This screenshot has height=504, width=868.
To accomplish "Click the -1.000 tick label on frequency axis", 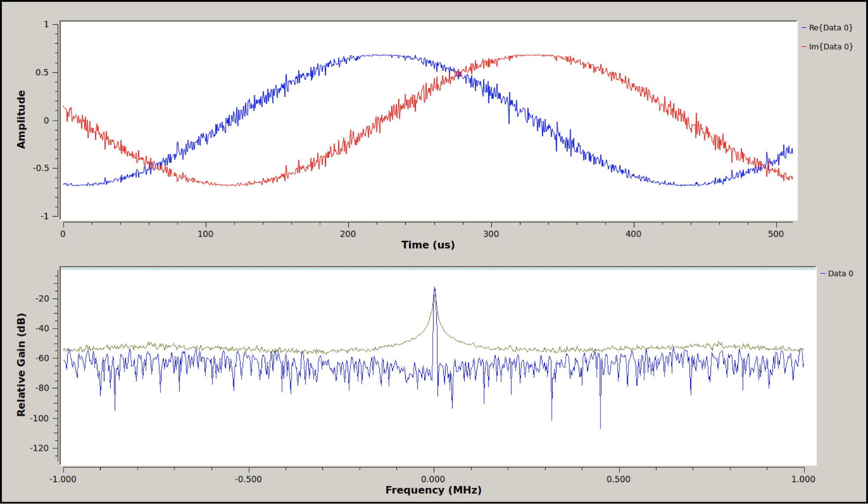I will tap(63, 479).
